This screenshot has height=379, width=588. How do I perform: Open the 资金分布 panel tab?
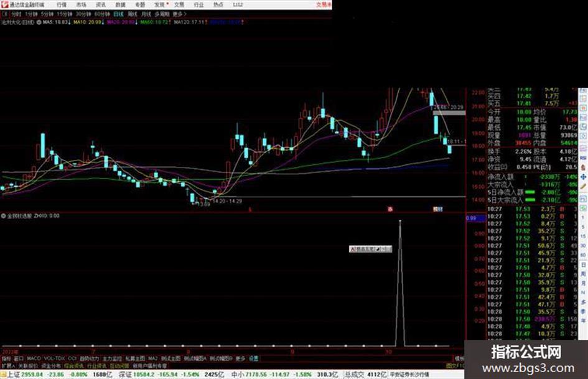pyautogui.click(x=51, y=365)
